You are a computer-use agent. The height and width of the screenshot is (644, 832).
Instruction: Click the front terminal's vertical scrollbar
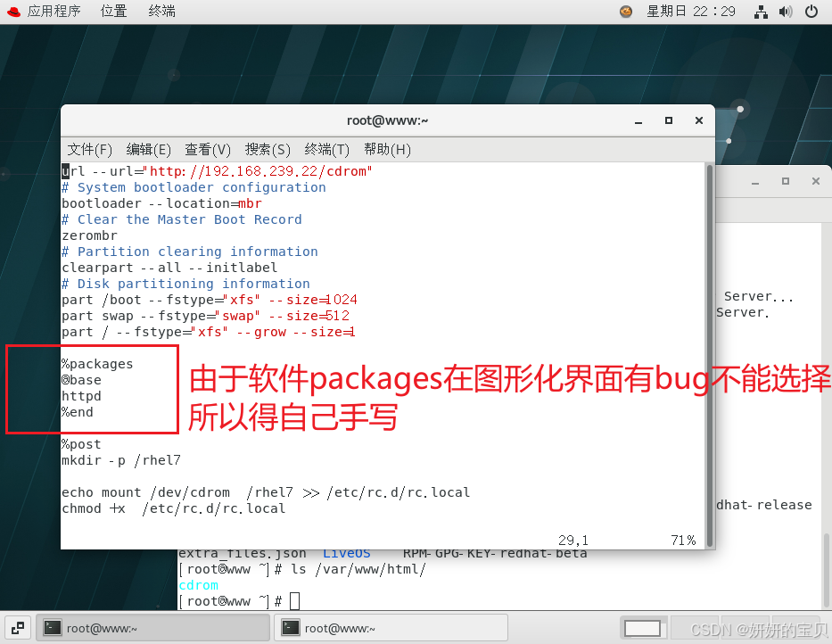tap(709, 355)
